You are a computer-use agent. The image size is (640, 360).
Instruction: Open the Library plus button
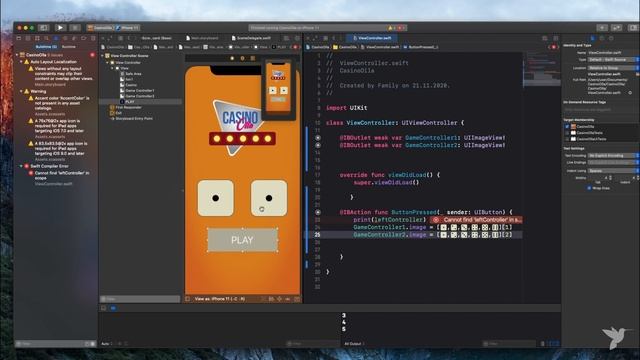[602, 28]
